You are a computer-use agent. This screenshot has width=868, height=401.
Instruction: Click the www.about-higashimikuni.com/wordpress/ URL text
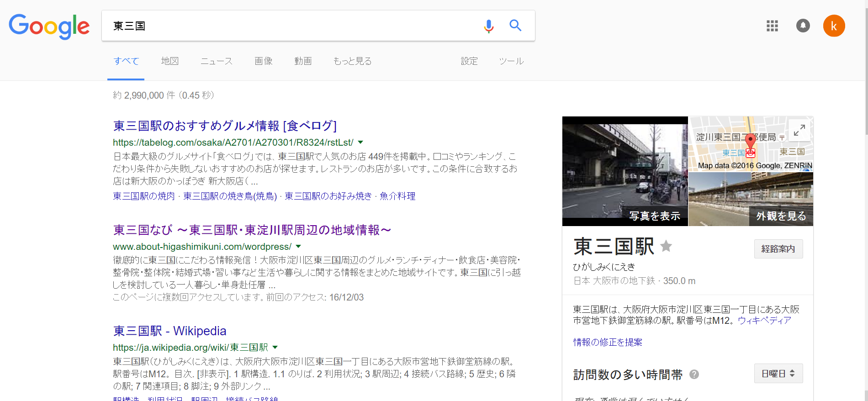(202, 247)
